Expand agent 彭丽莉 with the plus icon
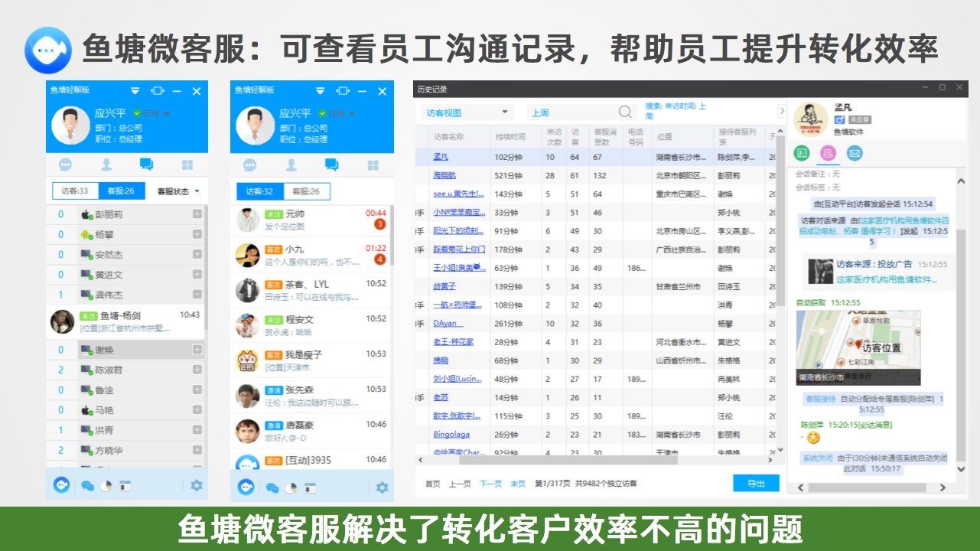 point(197,214)
